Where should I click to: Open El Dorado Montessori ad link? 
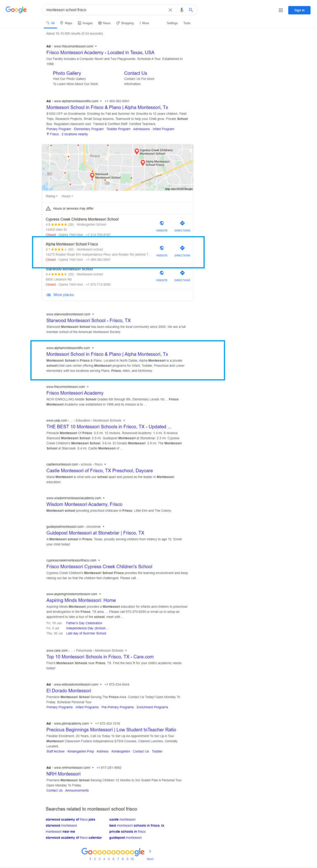(69, 690)
